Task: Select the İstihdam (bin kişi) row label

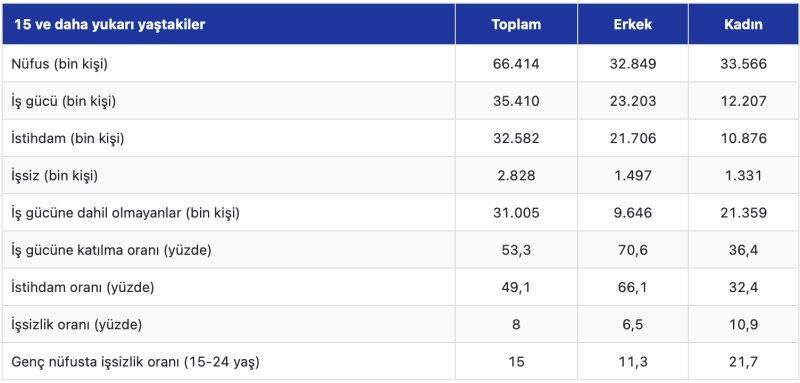Action: (68, 139)
